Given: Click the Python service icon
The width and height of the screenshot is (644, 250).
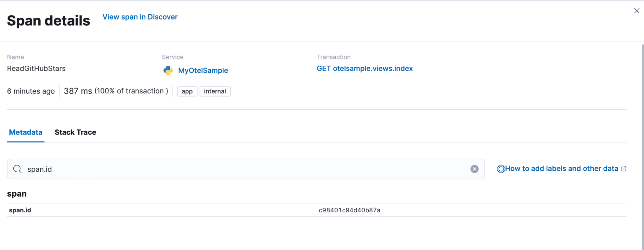Looking at the screenshot, I should pyautogui.click(x=168, y=70).
